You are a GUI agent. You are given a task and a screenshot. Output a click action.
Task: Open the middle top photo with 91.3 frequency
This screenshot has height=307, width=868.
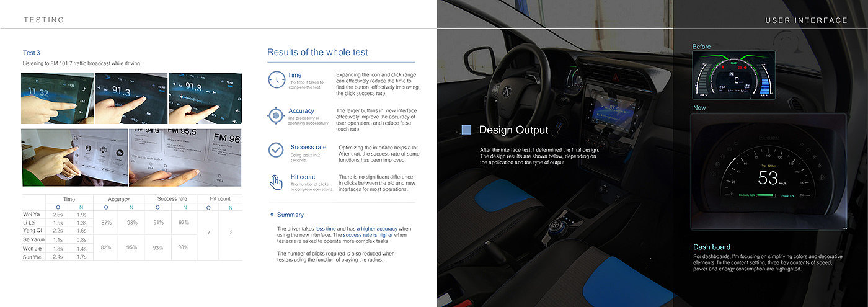pyautogui.click(x=131, y=98)
